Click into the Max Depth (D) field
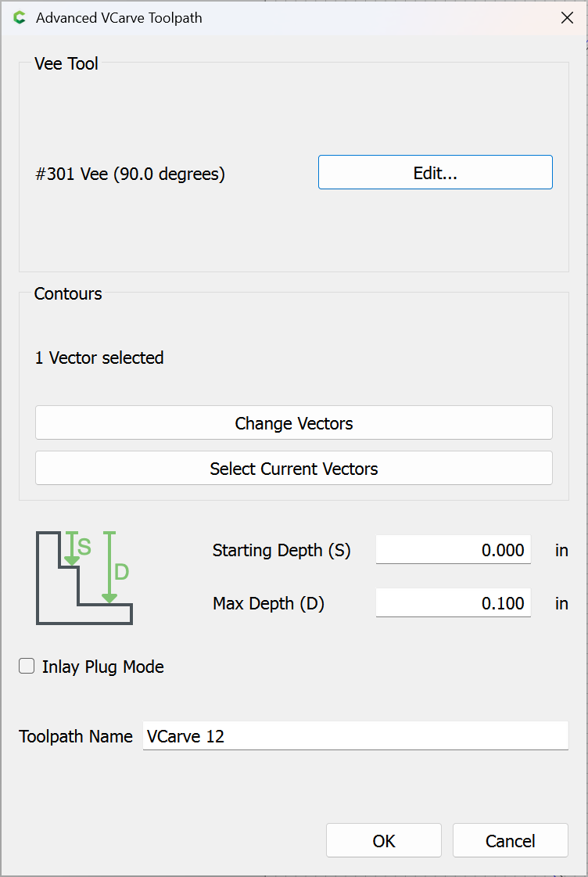Image resolution: width=588 pixels, height=877 pixels. click(453, 603)
